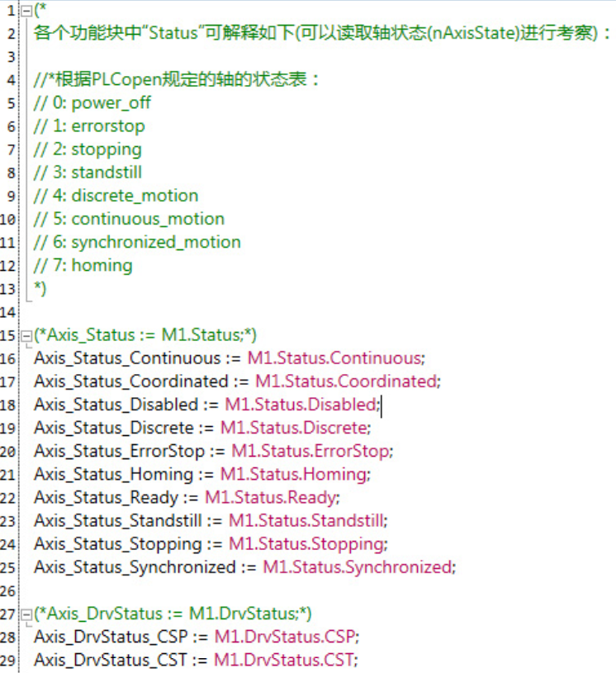
Task: Click variable 'Axis_Status_Disabled'
Action: [116, 405]
